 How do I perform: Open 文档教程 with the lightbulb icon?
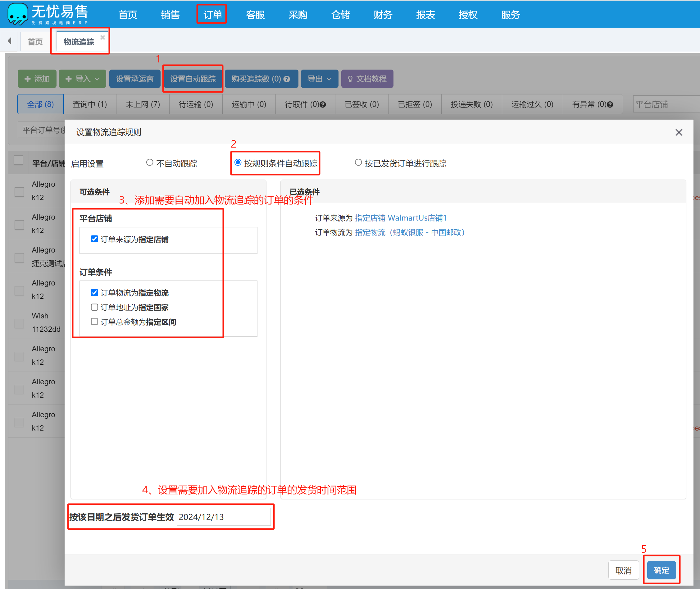click(367, 79)
